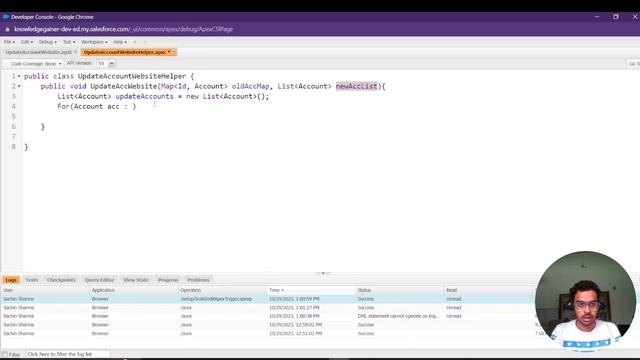
Task: Select the Logs tab
Action: 11,280
